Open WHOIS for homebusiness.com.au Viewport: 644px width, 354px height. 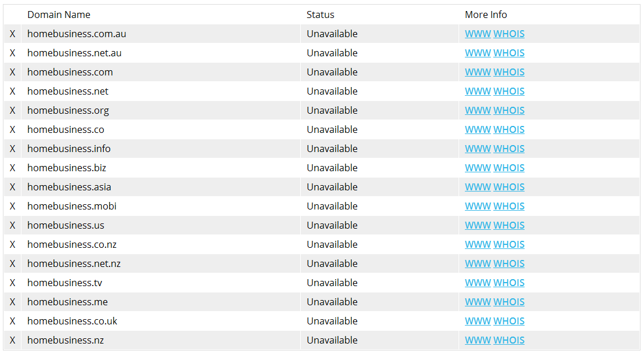tap(509, 34)
